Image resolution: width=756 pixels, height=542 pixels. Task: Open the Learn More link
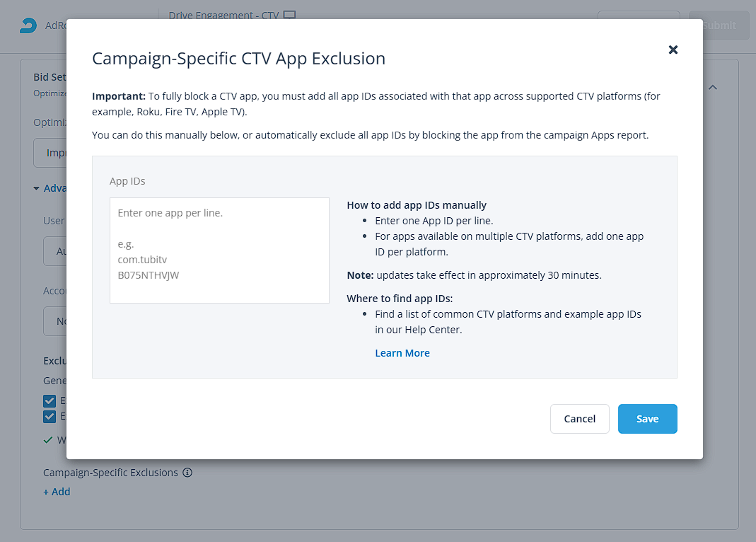[402, 353]
